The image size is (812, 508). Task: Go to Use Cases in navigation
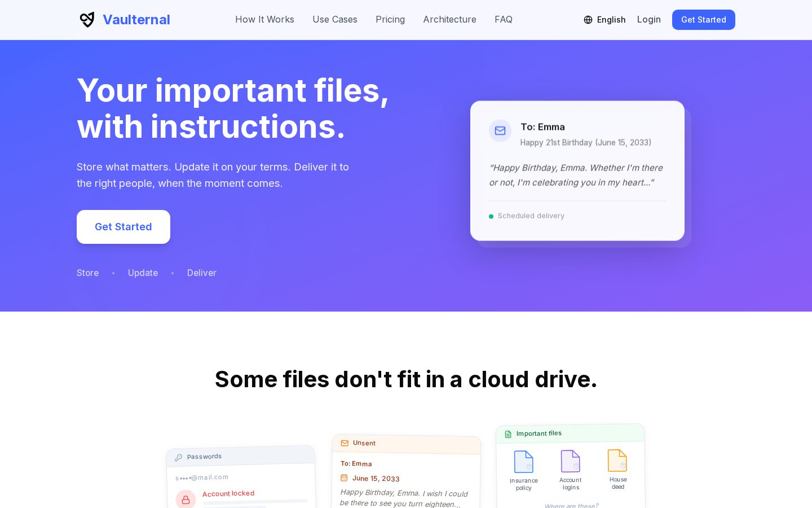335,20
